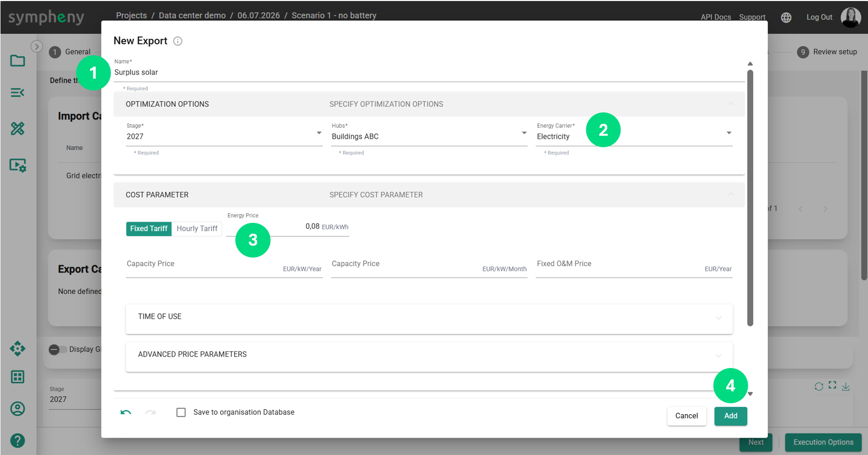
Task: Click the Add button
Action: point(731,416)
